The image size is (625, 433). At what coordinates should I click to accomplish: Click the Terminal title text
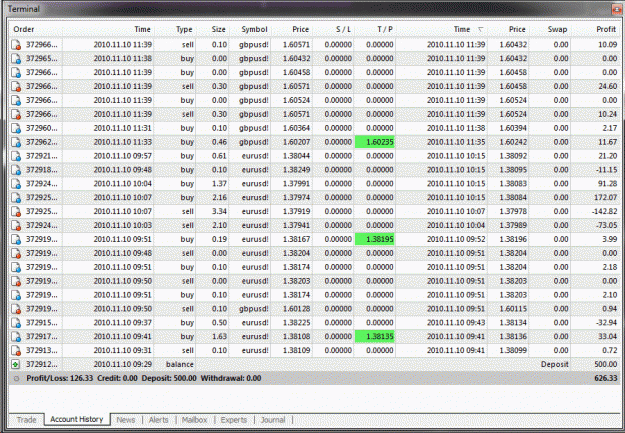pyautogui.click(x=24, y=9)
